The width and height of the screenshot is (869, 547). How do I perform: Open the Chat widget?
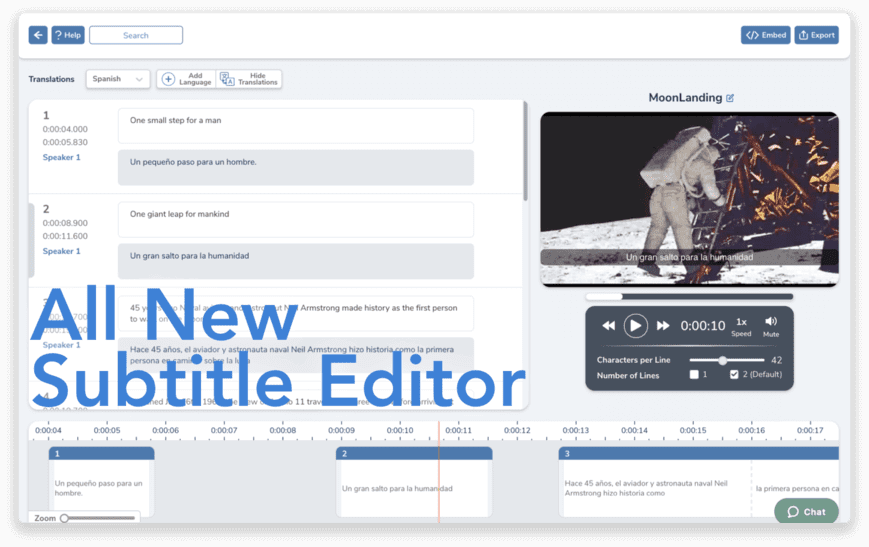pos(806,512)
